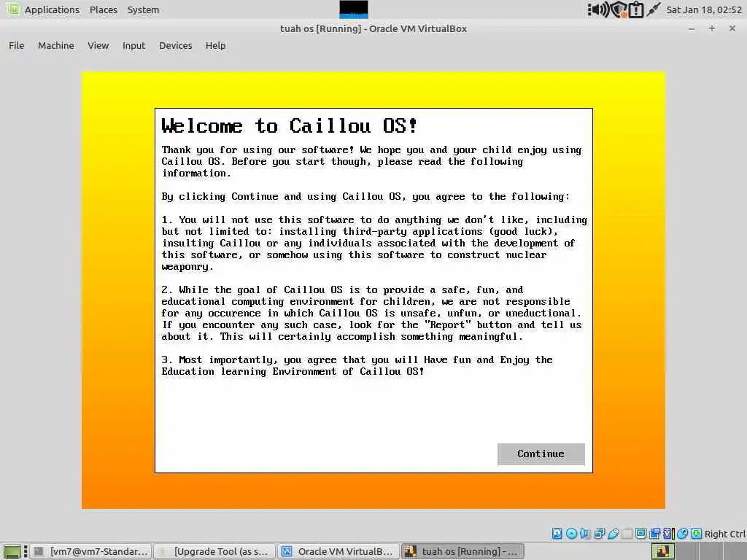This screenshot has width=747, height=560.
Task: Open the Machine menu
Action: tap(55, 46)
